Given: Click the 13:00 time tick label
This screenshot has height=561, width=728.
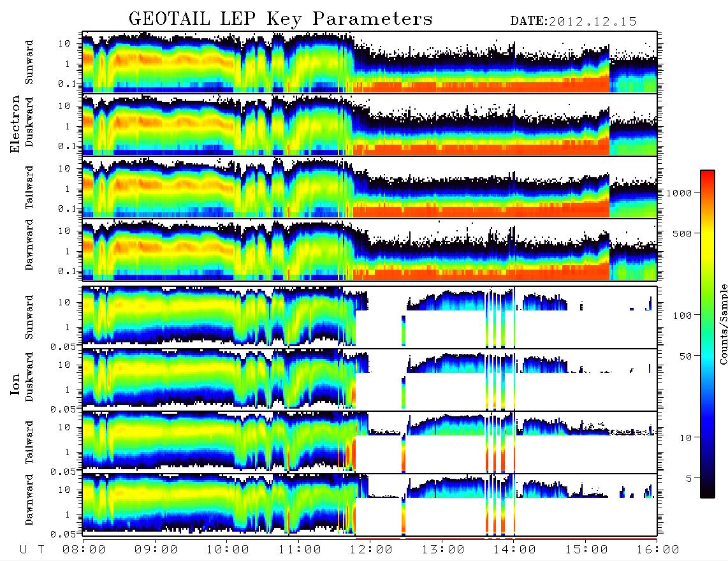Looking at the screenshot, I should [x=443, y=550].
